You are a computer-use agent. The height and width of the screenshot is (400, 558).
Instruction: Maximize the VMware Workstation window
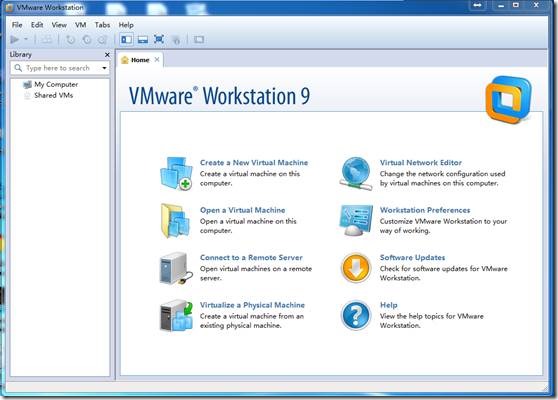pos(516,5)
